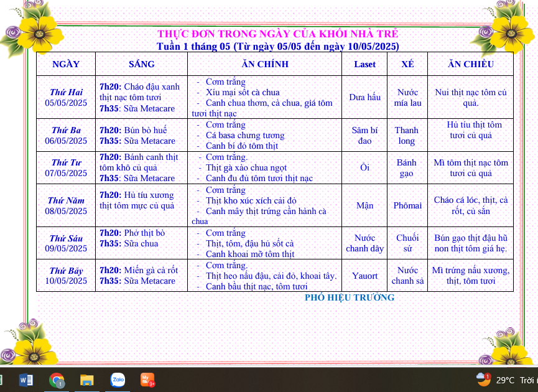This screenshot has height=392, width=538.
Task: Open the Zalo app in taskbar
Action: pyautogui.click(x=118, y=380)
